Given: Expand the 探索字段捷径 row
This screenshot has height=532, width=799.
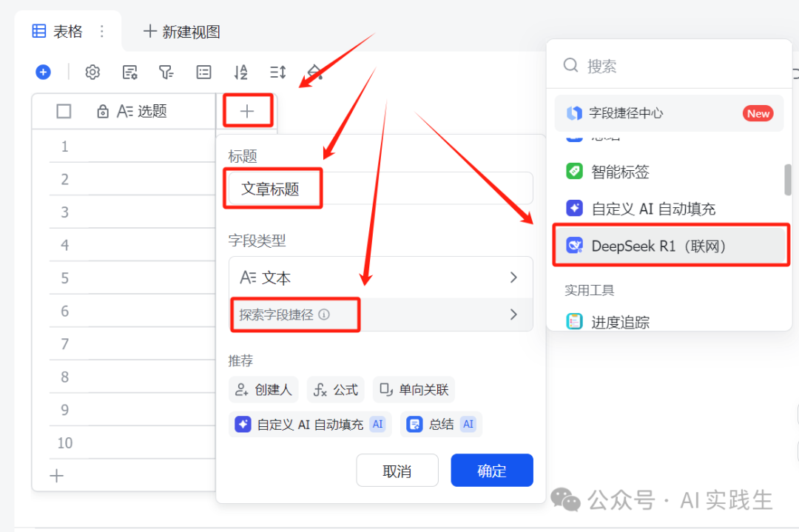Looking at the screenshot, I should [x=381, y=314].
